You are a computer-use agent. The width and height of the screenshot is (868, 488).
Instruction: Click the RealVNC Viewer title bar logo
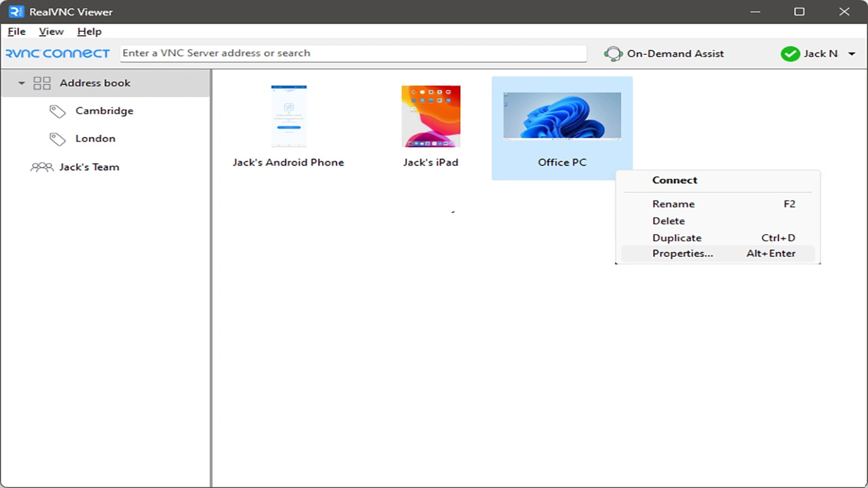(x=16, y=12)
